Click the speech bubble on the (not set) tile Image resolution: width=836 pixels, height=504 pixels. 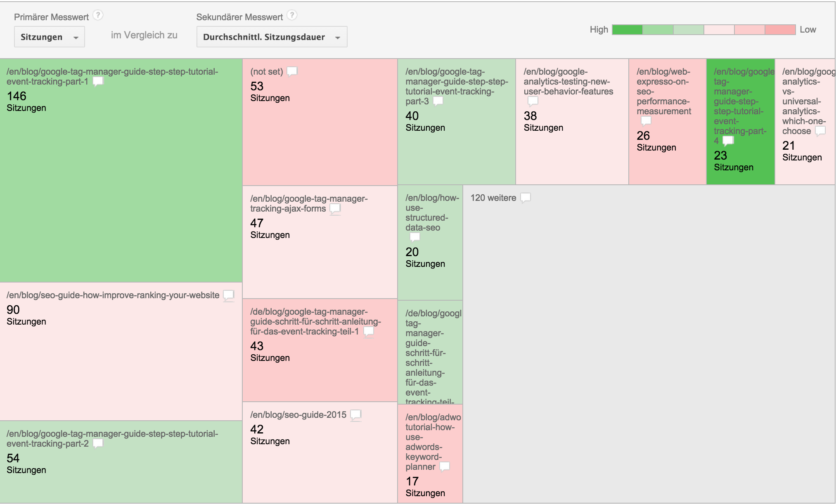292,71
